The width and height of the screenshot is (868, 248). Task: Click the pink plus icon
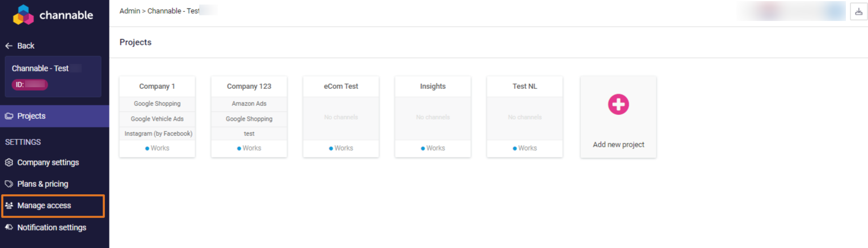(x=618, y=104)
